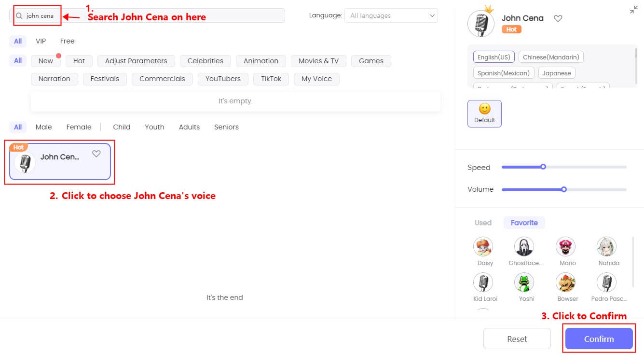Click heart icon beside John Cena header
This screenshot has width=644, height=354.
click(558, 18)
